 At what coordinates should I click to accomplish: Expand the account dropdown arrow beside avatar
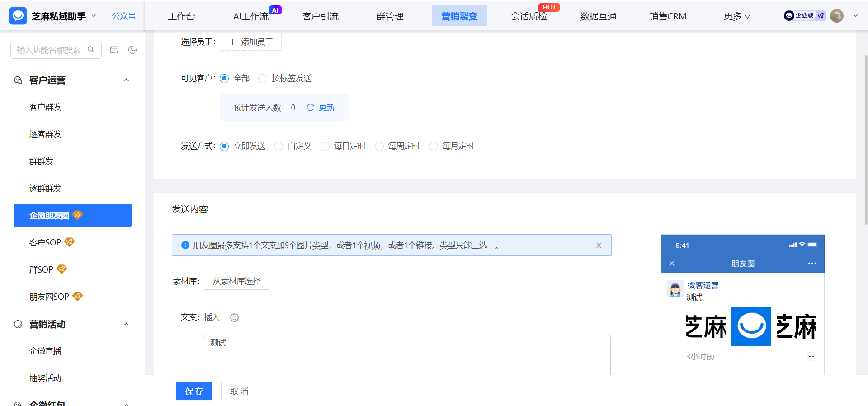(855, 16)
